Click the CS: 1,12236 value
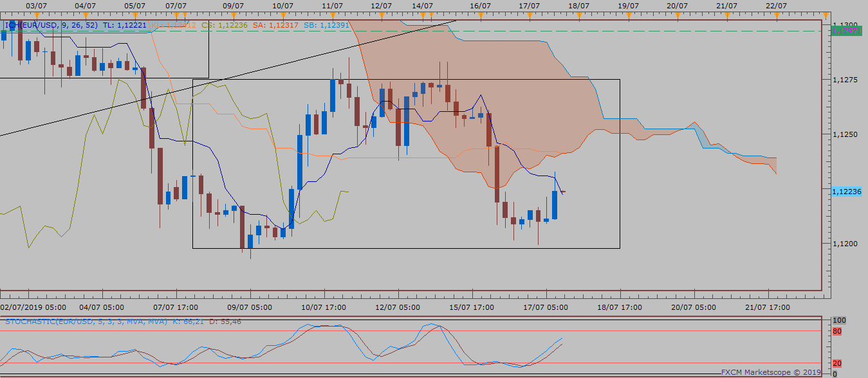Image resolution: width=868 pixels, height=378 pixels. pos(224,25)
